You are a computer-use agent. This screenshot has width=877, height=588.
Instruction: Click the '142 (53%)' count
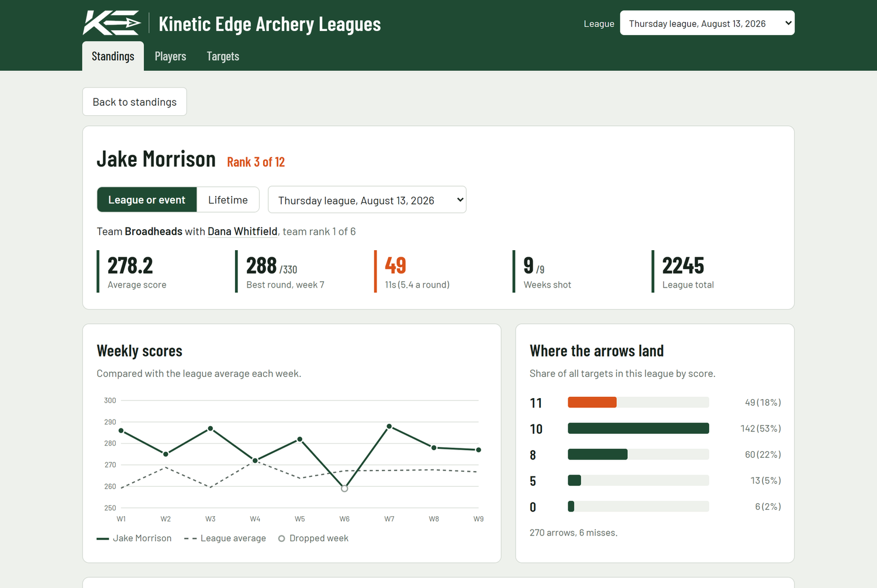click(761, 428)
